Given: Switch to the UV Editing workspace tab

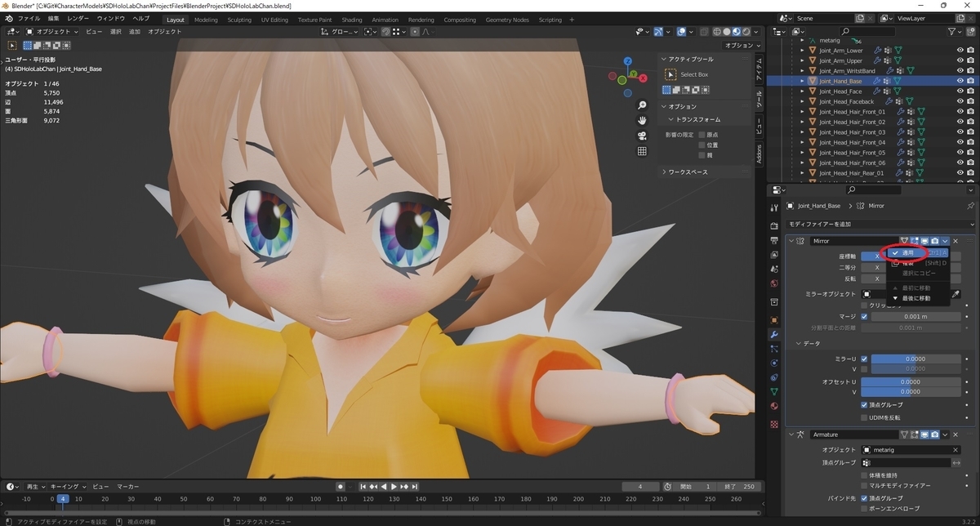Looking at the screenshot, I should pyautogui.click(x=274, y=20).
